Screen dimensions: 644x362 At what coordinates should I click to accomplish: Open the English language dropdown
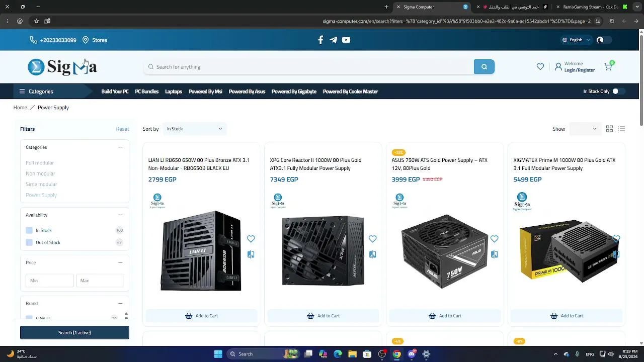(576, 40)
